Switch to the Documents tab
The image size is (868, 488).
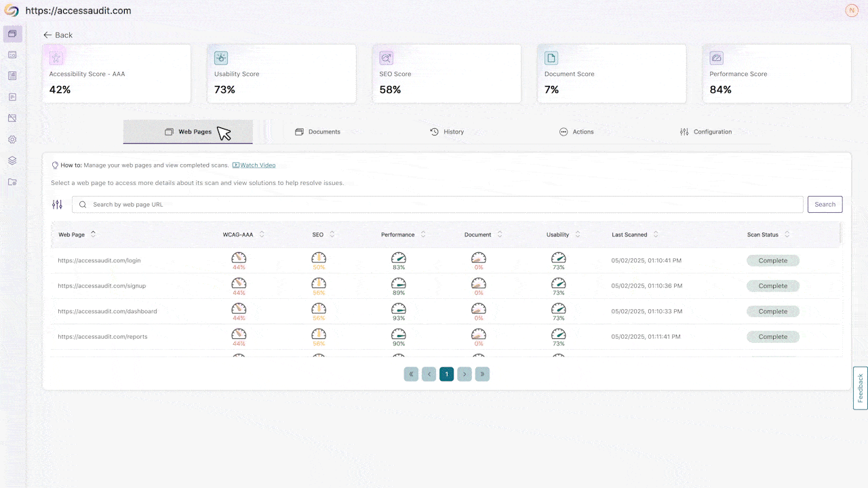point(318,131)
